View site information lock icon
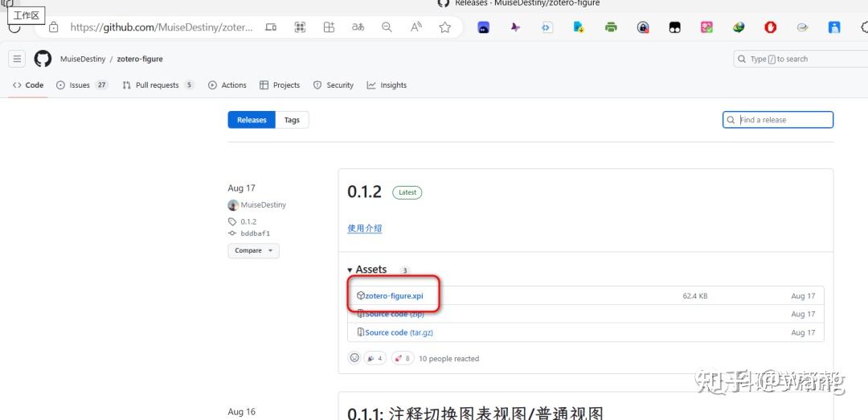The height and width of the screenshot is (420, 868). coord(54,27)
